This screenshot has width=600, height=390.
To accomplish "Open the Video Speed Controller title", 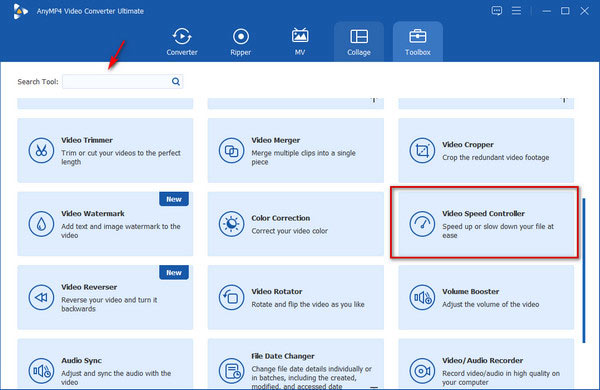I will pyautogui.click(x=483, y=214).
